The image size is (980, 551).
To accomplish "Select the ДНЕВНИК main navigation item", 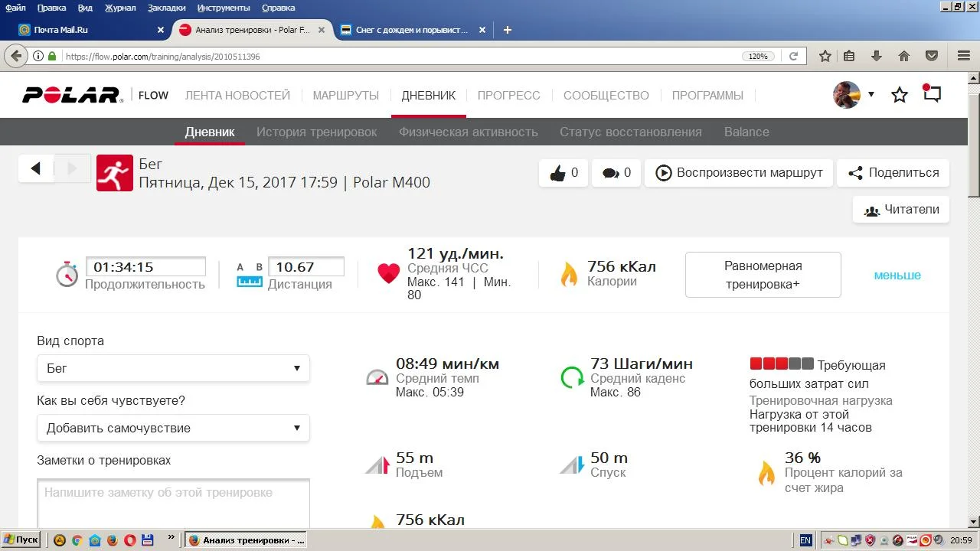I will coord(428,96).
